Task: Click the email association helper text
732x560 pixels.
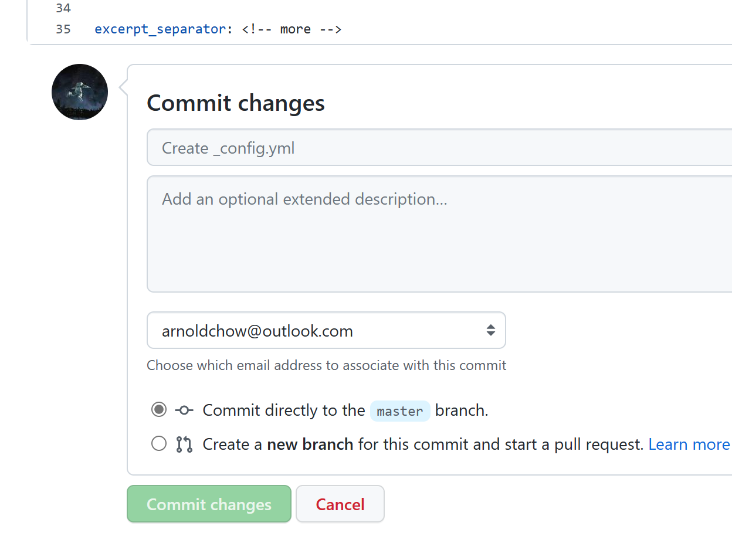Action: (326, 365)
